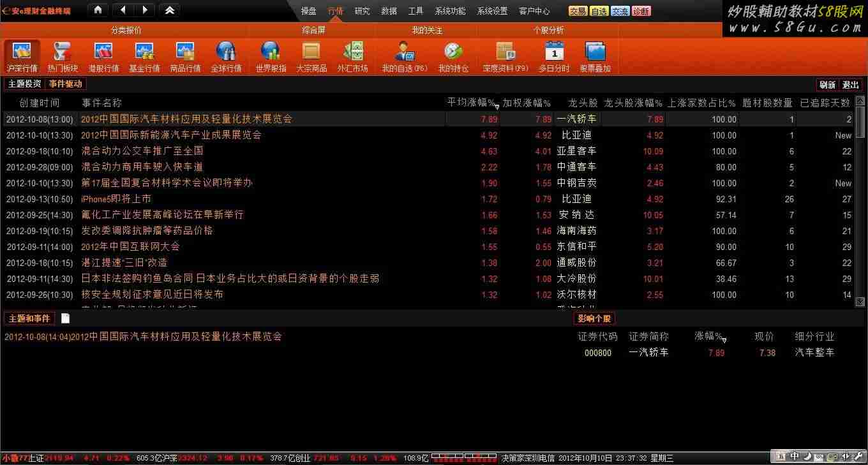This screenshot has width=868, height=465.
Task: Navigate back with the left arrow
Action: click(123, 10)
